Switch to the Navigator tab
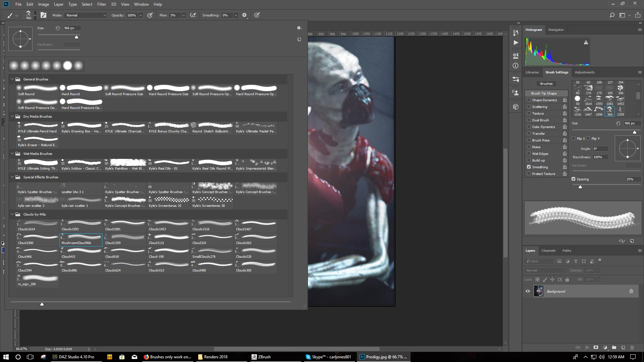The image size is (644, 362). pos(556,30)
